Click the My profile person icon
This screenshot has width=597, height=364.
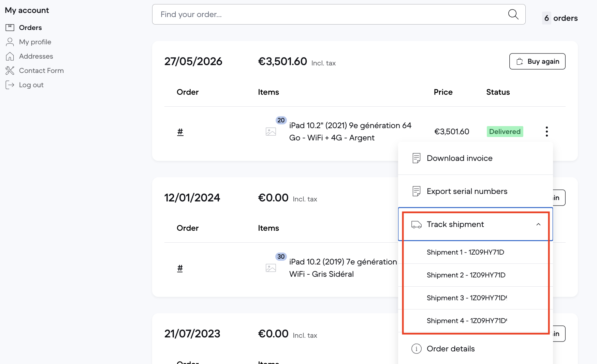click(x=10, y=42)
